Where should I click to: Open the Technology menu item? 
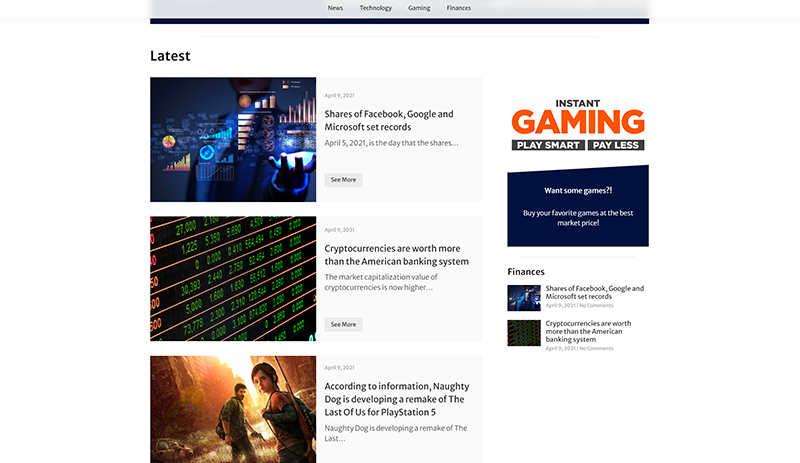coord(376,8)
